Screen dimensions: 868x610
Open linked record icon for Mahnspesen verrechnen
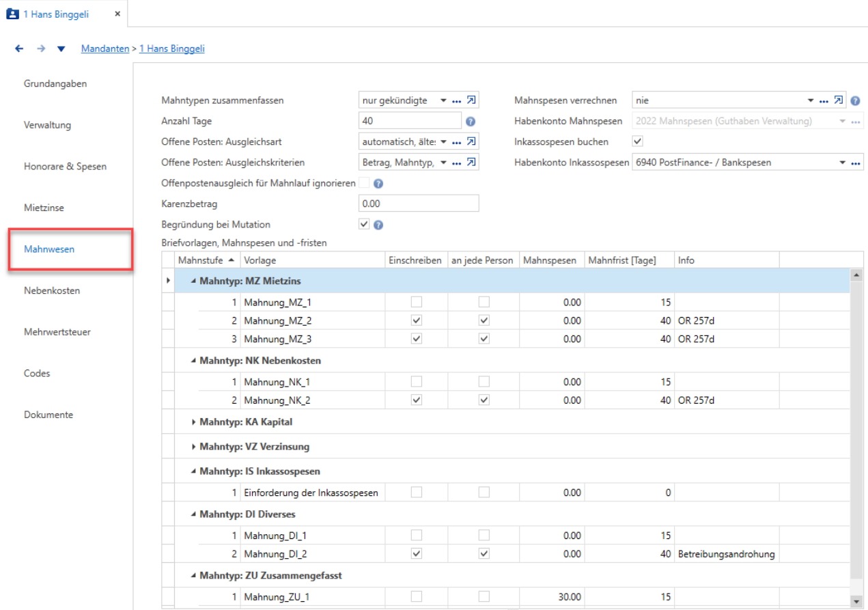pyautogui.click(x=839, y=100)
